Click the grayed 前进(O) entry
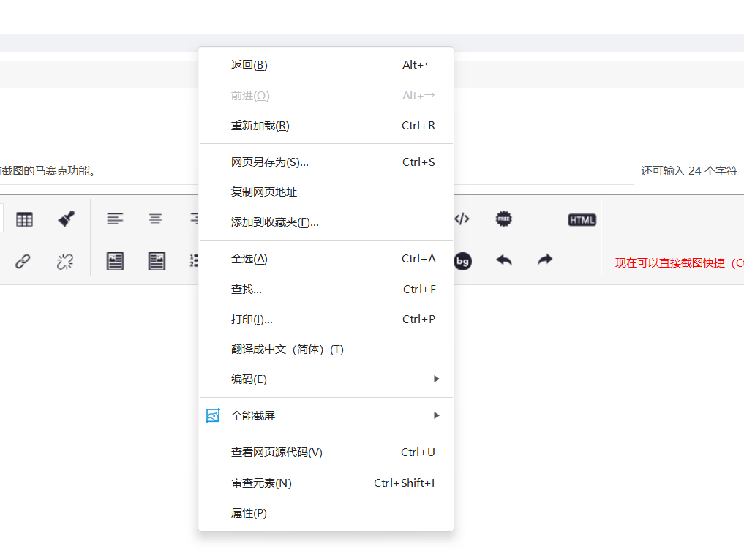 click(x=326, y=96)
